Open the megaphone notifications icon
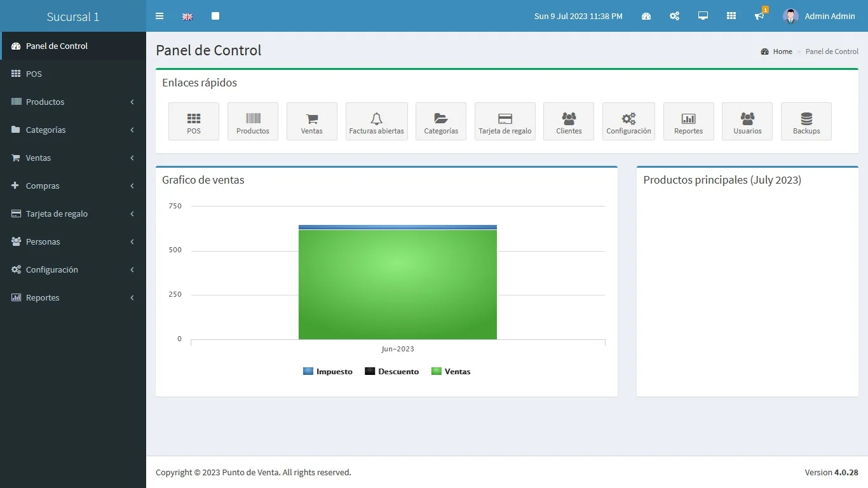This screenshot has height=488, width=868. pyautogui.click(x=759, y=16)
